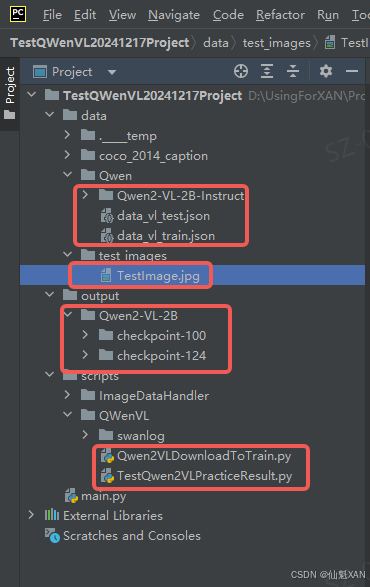Viewport: 370px width, 587px height.
Task: Click the folder icon on the Project side tab
Action: coord(10,115)
